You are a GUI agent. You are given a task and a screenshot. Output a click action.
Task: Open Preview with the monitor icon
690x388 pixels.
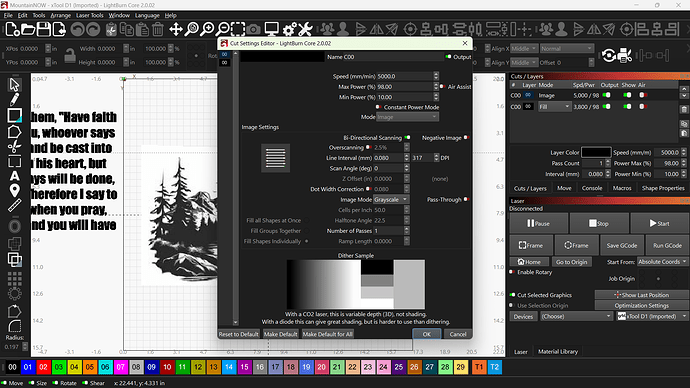pyautogui.click(x=271, y=29)
